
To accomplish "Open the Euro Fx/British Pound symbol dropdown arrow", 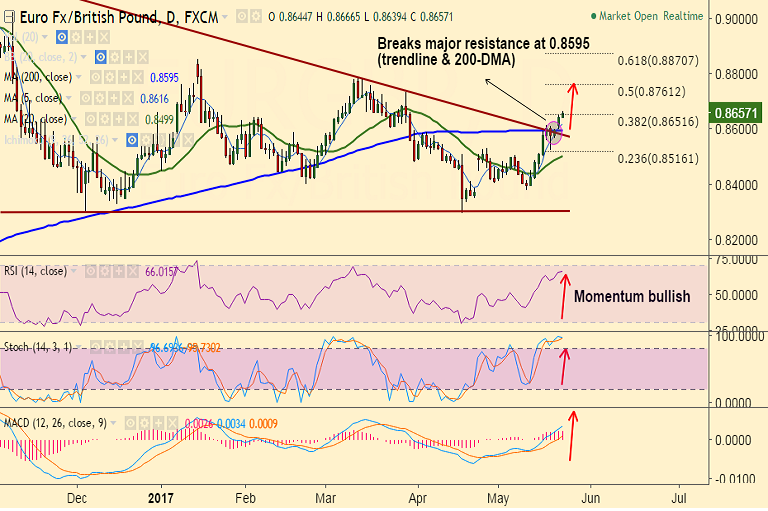I will (x=225, y=18).
